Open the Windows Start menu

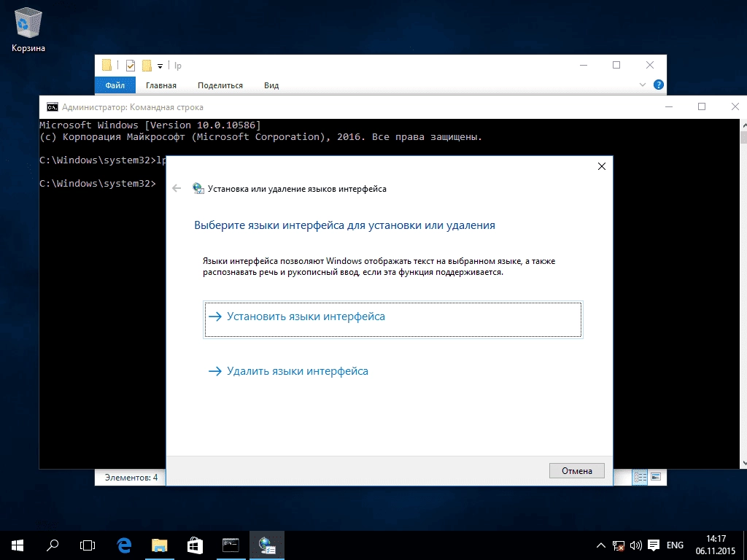tap(18, 545)
